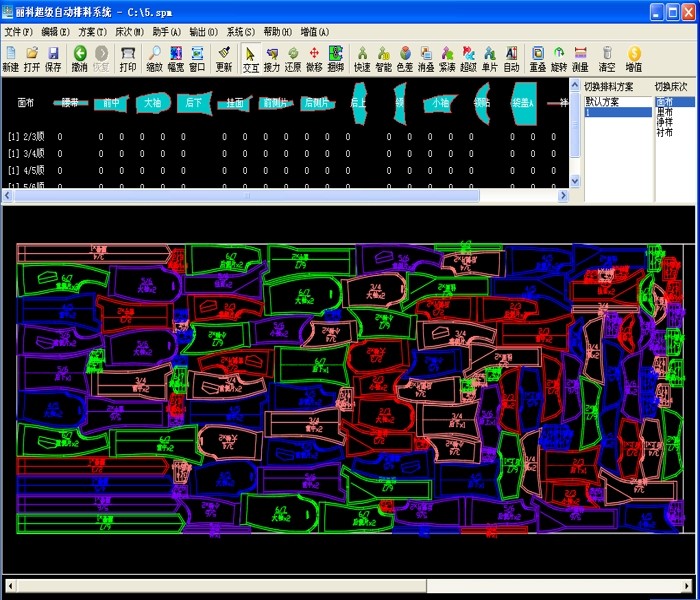Click piece panel scroll-down arrow
The height and width of the screenshot is (600, 700).
[x=575, y=181]
